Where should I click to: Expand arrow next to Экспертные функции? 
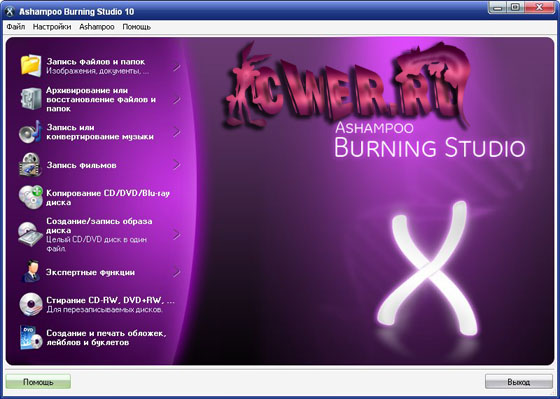pos(176,272)
